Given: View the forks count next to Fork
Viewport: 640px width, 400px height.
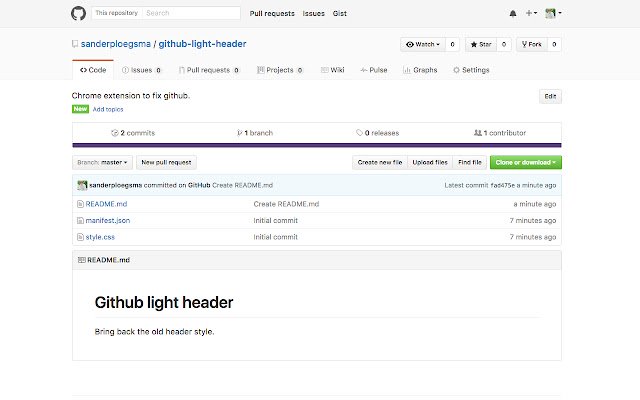Looking at the screenshot, I should 554,44.
